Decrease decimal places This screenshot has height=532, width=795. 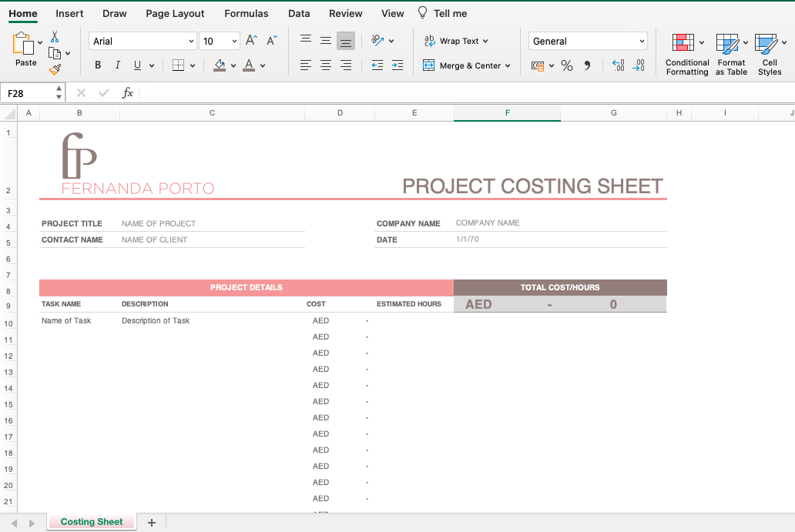639,65
